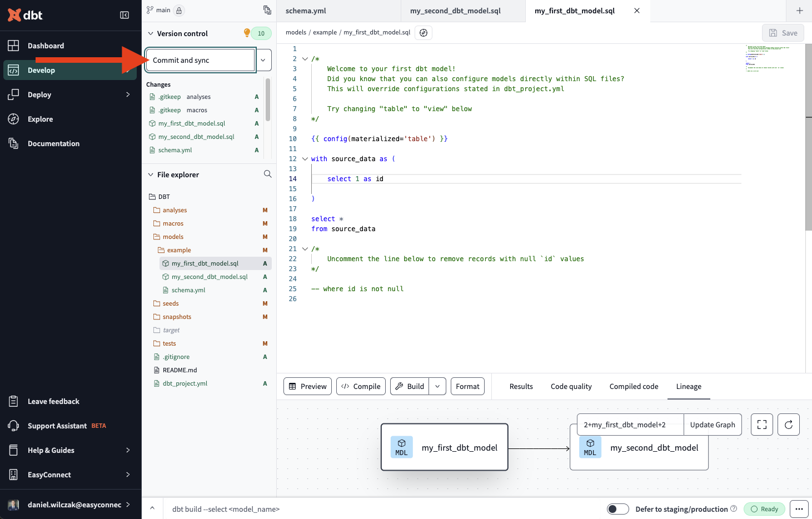812x519 pixels.
Task: Collapse the File explorer section
Action: tap(151, 174)
